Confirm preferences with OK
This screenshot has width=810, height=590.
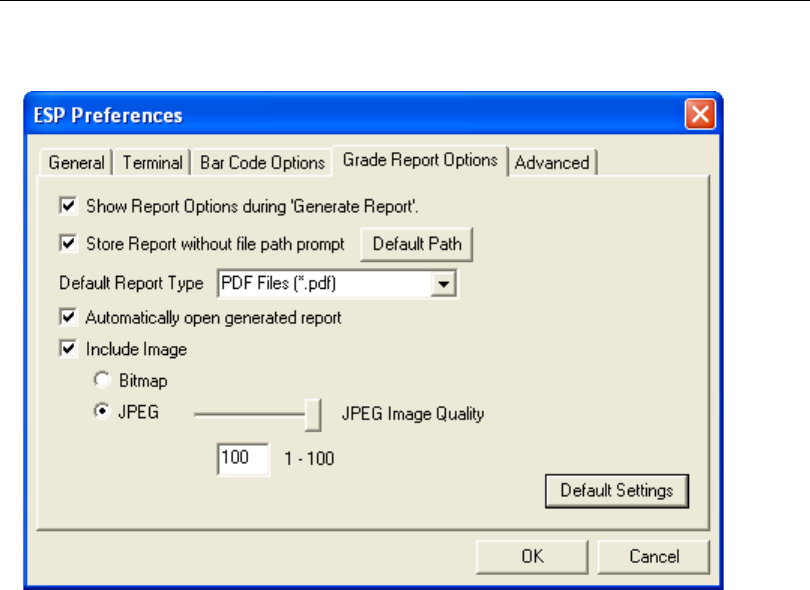[532, 557]
